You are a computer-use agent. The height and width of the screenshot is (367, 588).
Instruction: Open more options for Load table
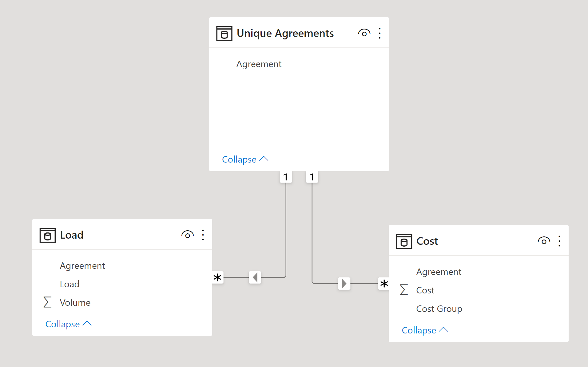click(203, 235)
